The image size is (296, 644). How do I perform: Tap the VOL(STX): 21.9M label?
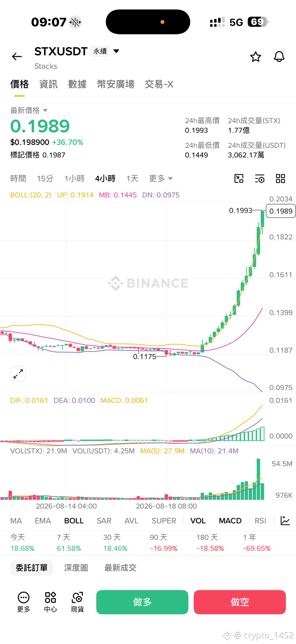[x=39, y=451]
